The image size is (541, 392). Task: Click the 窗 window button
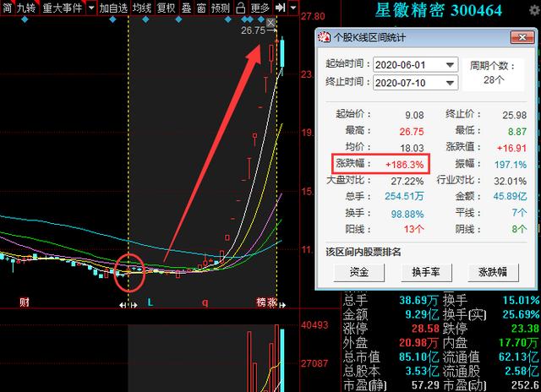201,8
